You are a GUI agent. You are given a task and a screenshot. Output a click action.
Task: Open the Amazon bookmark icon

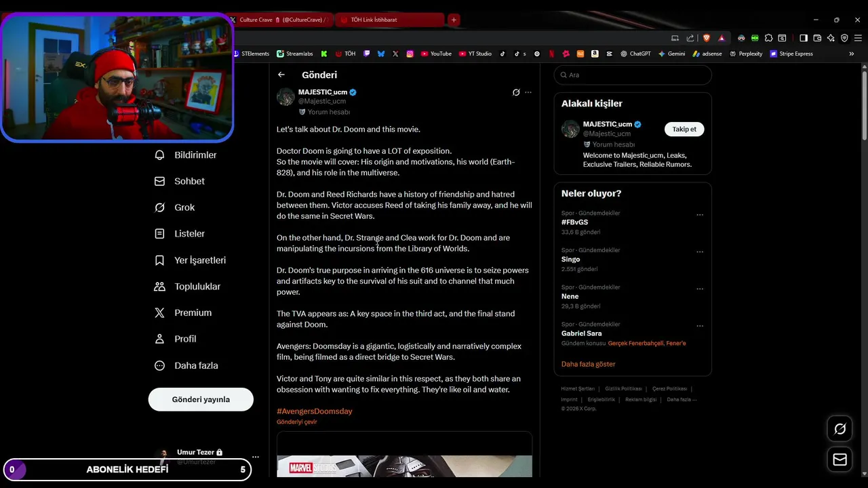tap(595, 54)
